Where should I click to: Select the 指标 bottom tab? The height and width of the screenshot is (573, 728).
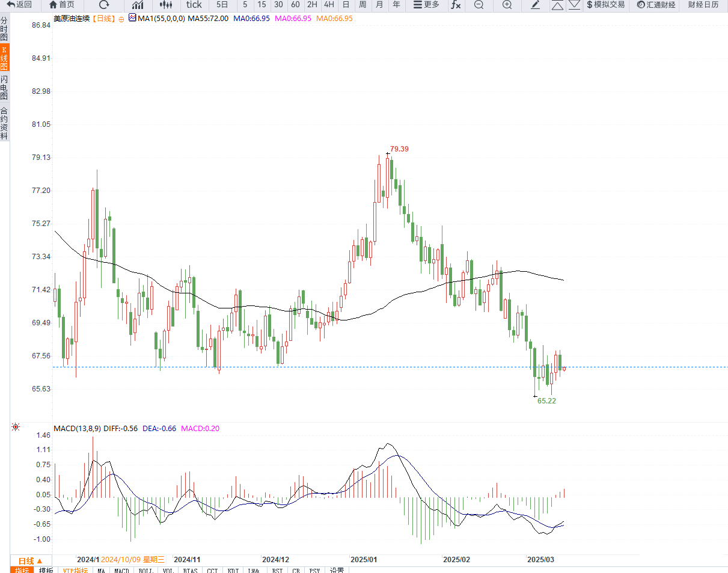tap(22, 570)
